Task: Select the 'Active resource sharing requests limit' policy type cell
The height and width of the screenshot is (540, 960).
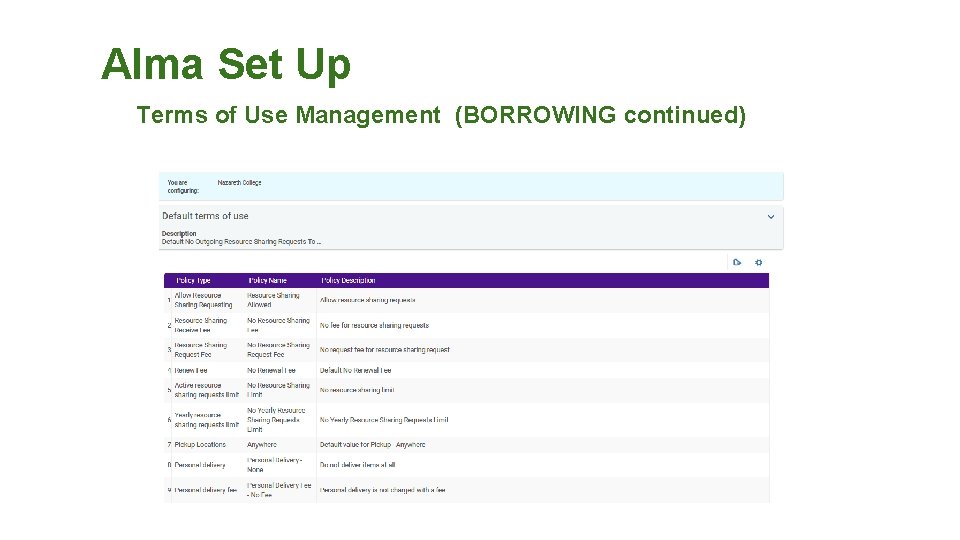Action: (x=206, y=390)
